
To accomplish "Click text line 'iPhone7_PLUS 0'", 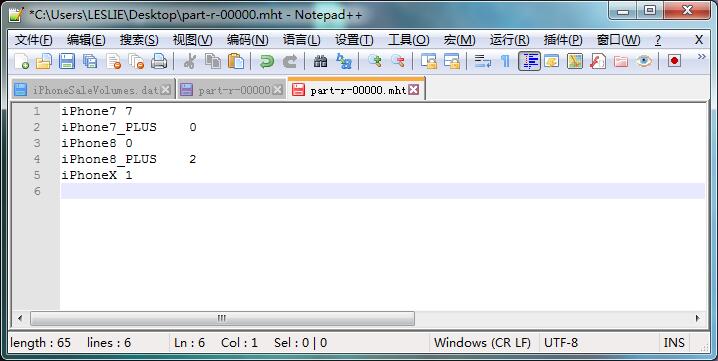I will (129, 127).
